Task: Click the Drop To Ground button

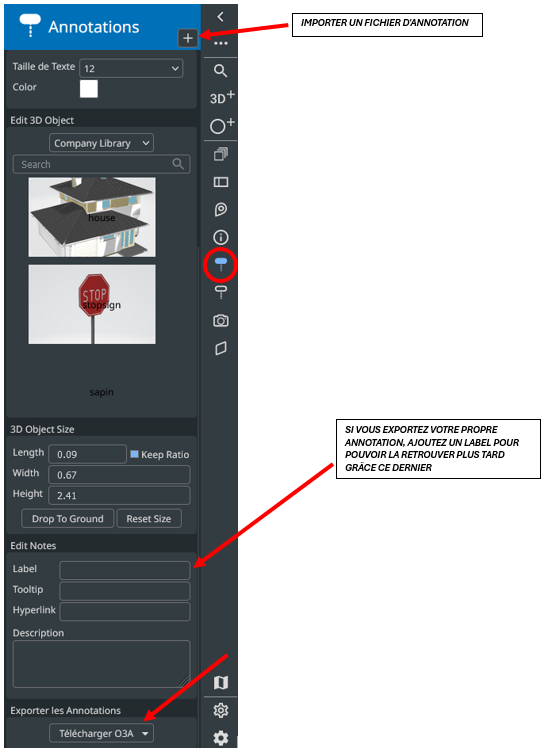Action: tap(68, 519)
